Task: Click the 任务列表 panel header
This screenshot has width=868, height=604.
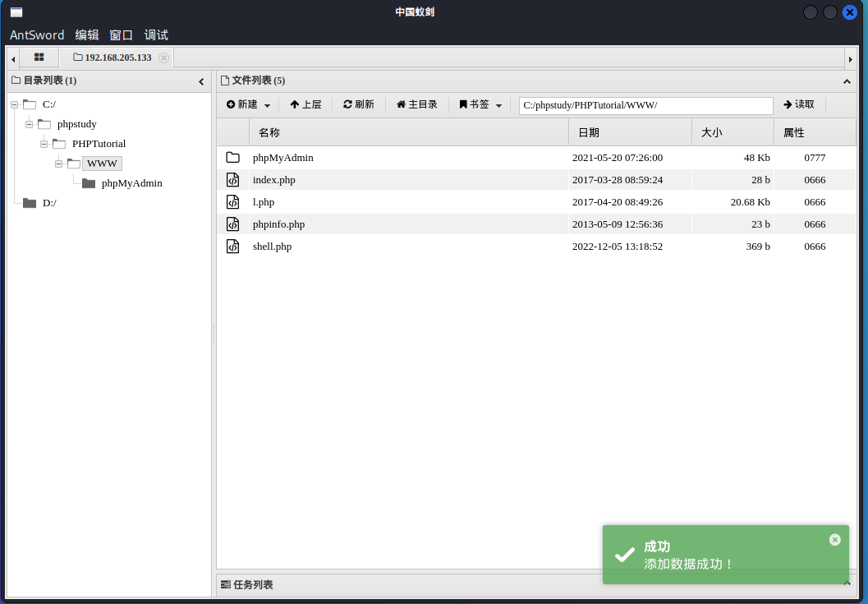Action: 535,584
